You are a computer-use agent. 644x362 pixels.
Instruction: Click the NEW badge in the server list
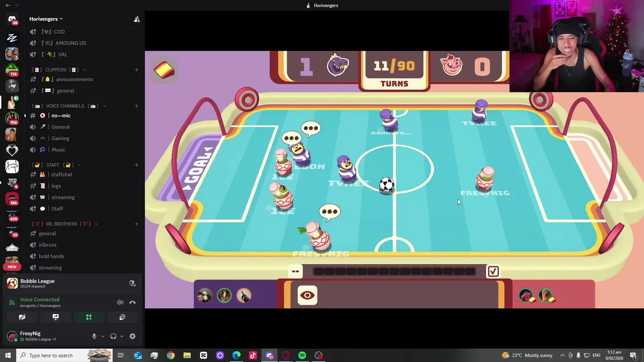(12, 266)
